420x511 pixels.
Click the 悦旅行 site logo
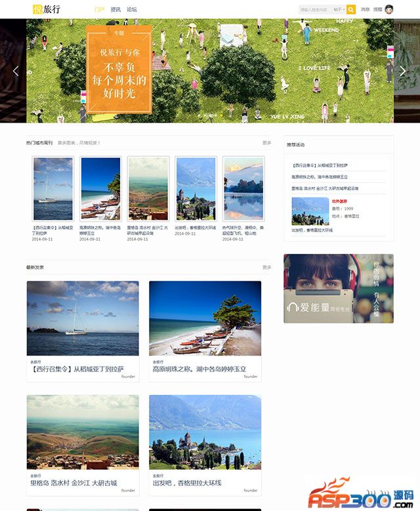47,9
